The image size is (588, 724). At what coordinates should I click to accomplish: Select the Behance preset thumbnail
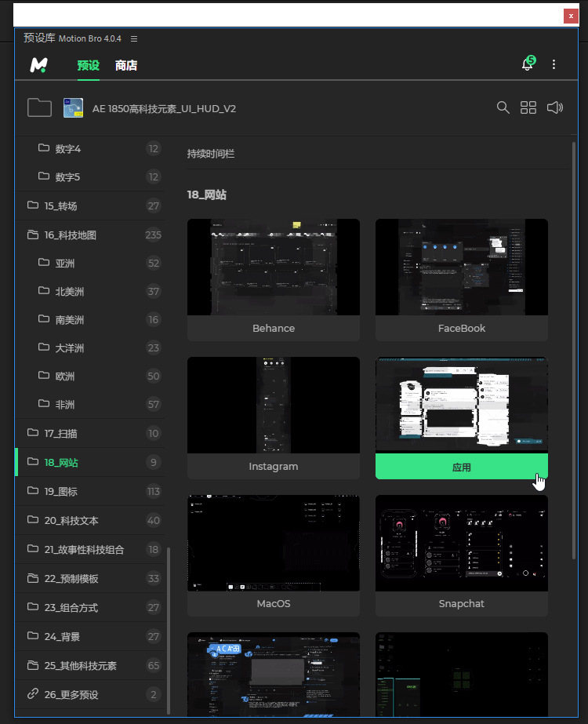tap(274, 267)
